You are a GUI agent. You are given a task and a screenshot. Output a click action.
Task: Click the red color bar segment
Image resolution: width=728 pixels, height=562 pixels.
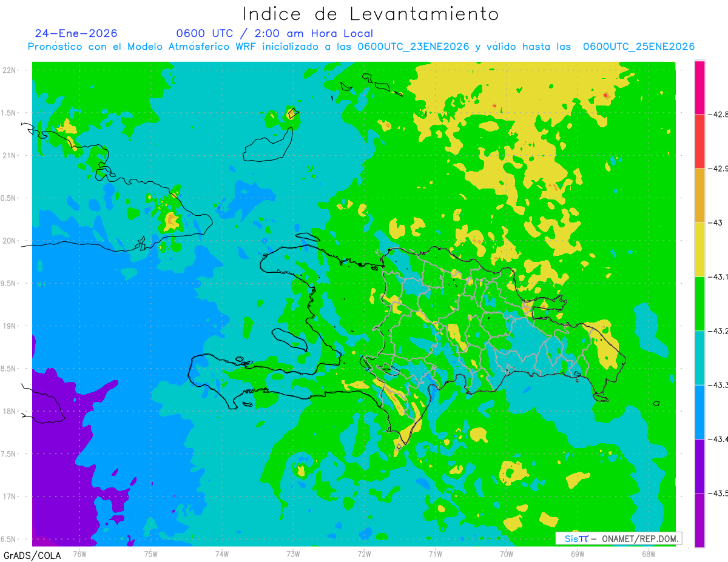click(699, 141)
